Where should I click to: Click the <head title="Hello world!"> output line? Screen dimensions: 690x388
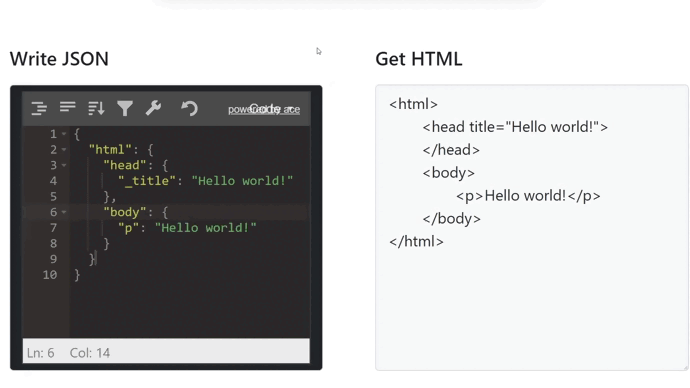point(515,127)
